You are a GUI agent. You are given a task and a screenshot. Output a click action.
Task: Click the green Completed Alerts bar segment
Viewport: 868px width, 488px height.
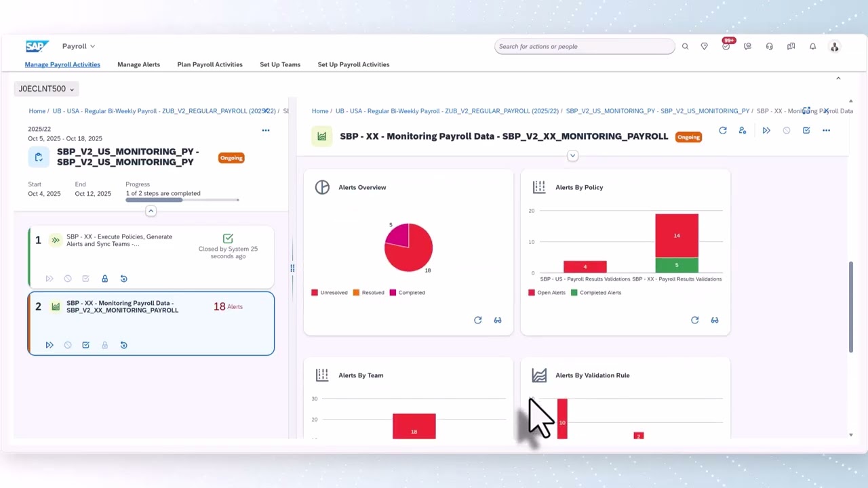[677, 265]
